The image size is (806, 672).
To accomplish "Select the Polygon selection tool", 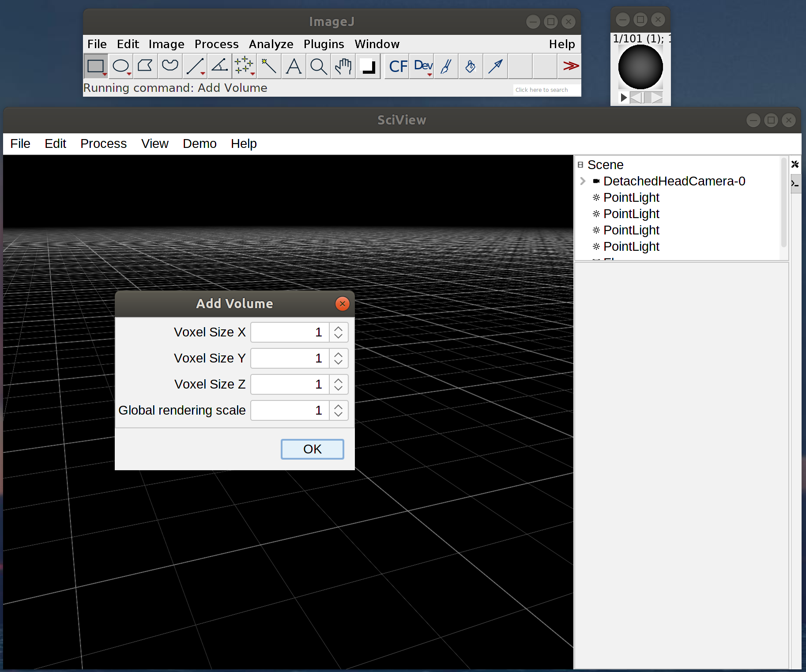I will [145, 66].
